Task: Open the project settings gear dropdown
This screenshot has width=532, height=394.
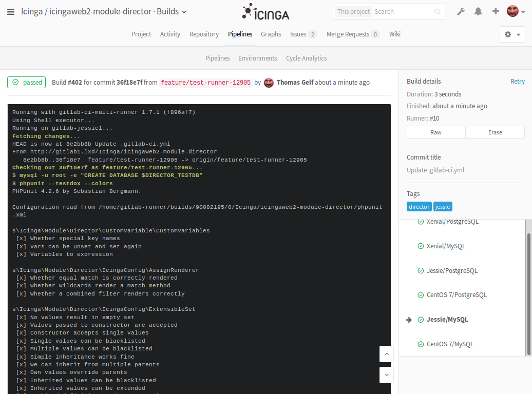Action: tap(512, 34)
